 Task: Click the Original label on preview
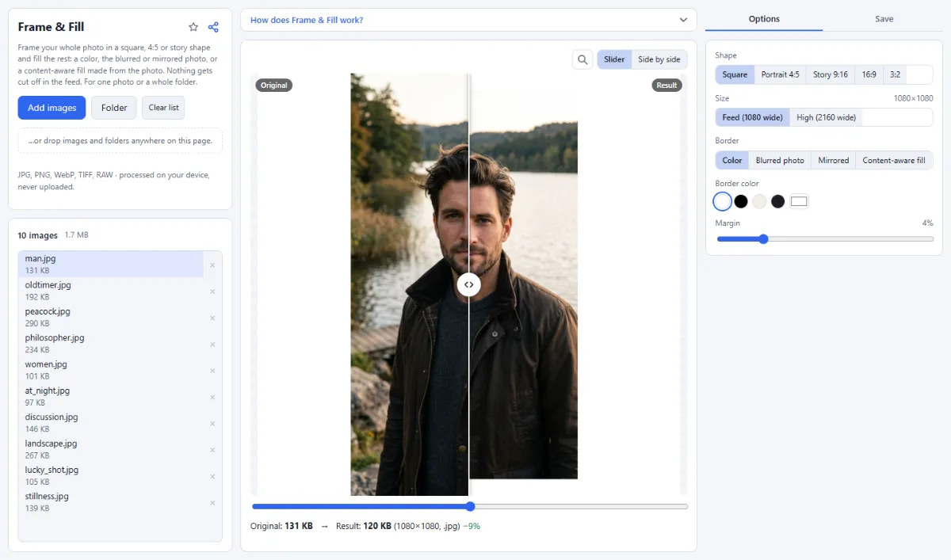pyautogui.click(x=273, y=85)
